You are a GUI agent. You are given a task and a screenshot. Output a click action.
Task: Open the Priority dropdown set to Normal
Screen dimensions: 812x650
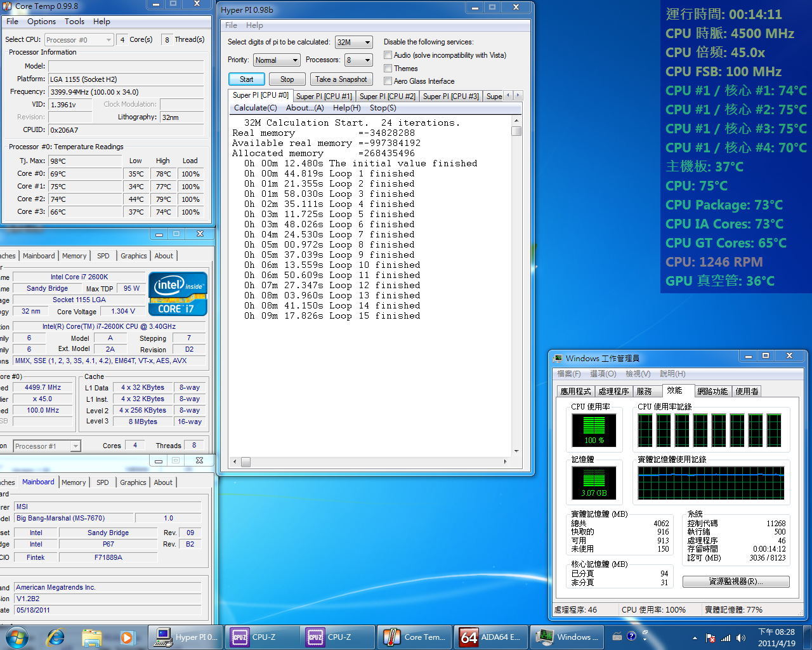pyautogui.click(x=277, y=60)
